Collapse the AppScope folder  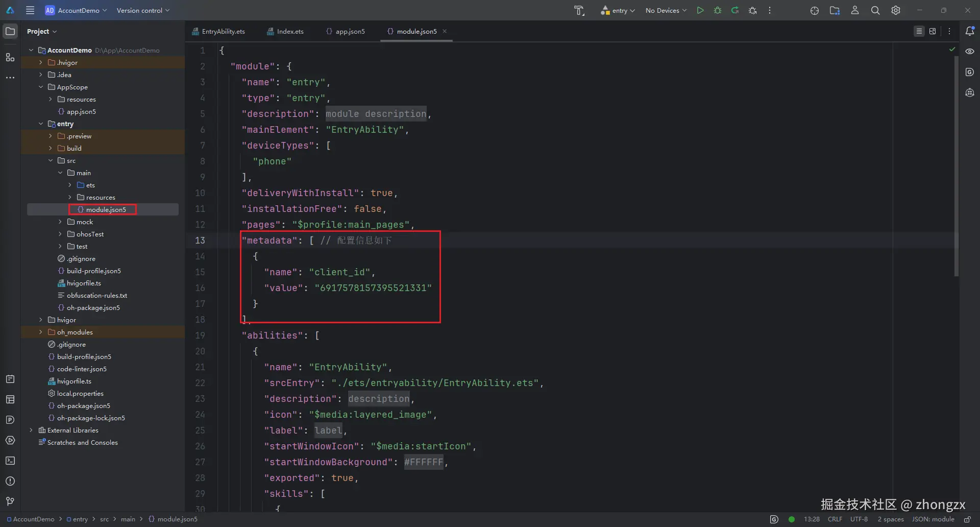point(41,87)
